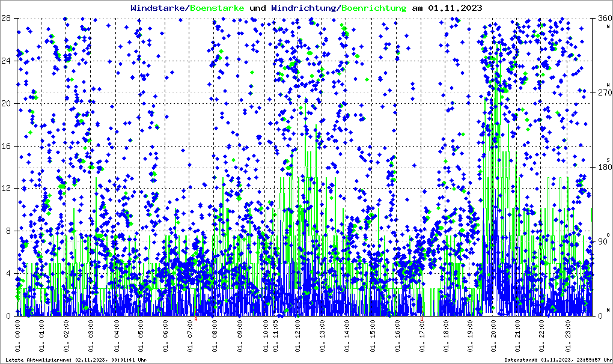This screenshot has width=613, height=364.
Task: Click the 06:00 time axis label
Action: coord(165,336)
